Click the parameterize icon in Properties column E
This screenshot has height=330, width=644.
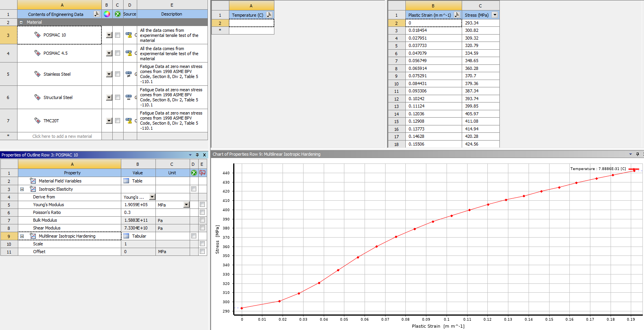click(202, 173)
